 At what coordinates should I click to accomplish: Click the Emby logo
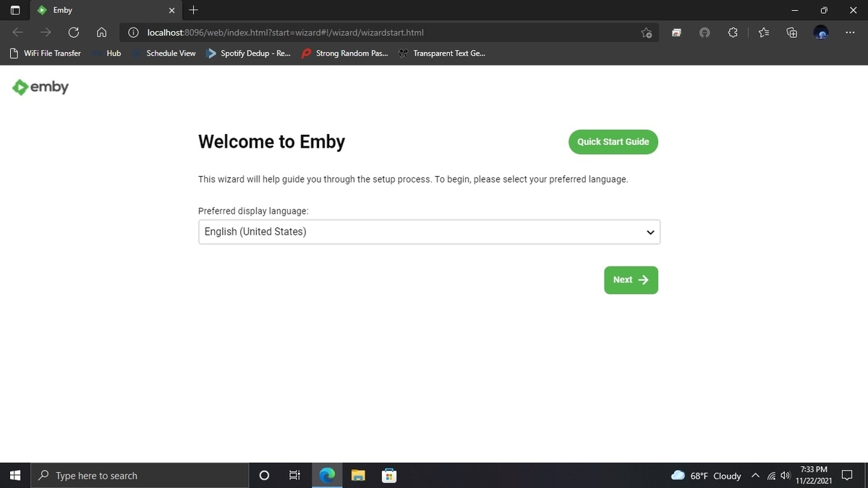coord(41,88)
